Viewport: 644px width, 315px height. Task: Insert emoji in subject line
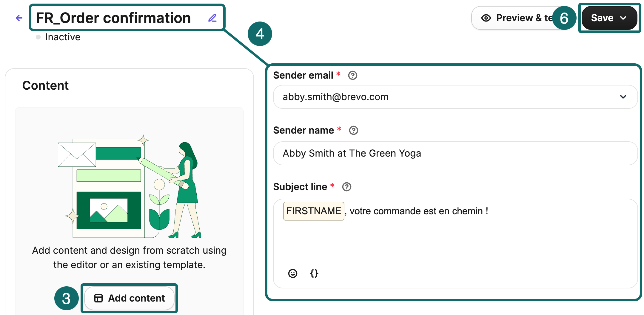293,273
